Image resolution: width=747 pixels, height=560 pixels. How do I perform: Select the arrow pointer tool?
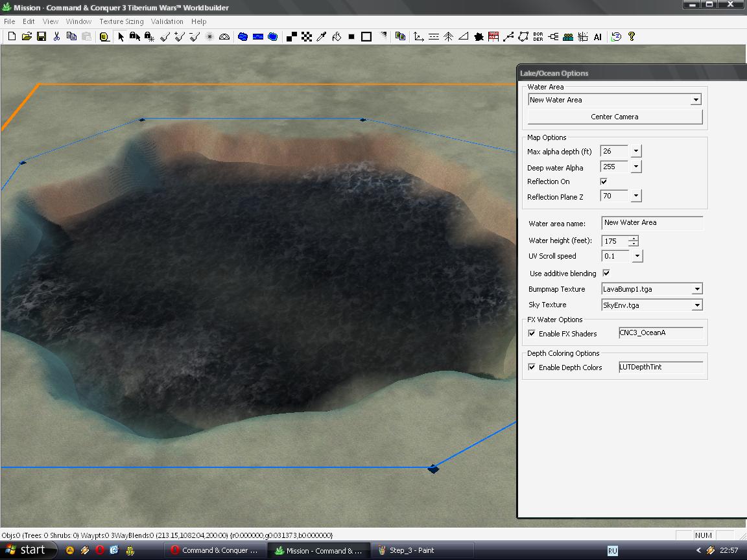[x=121, y=37]
